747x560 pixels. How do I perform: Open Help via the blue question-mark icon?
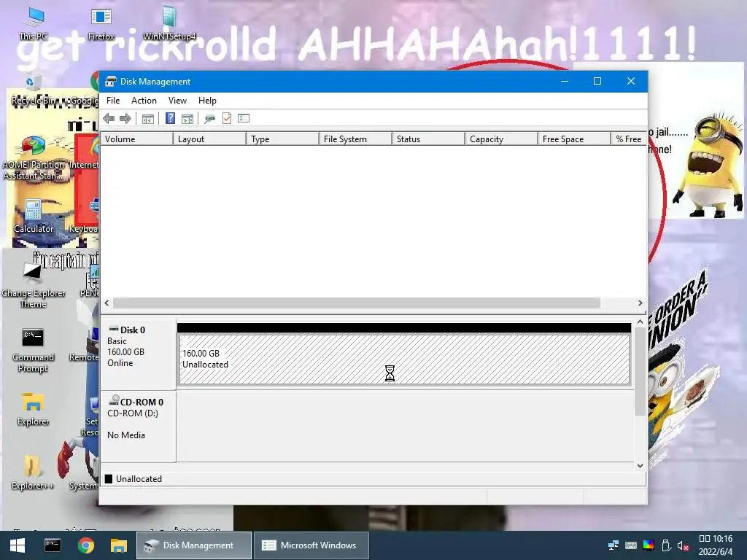click(170, 118)
